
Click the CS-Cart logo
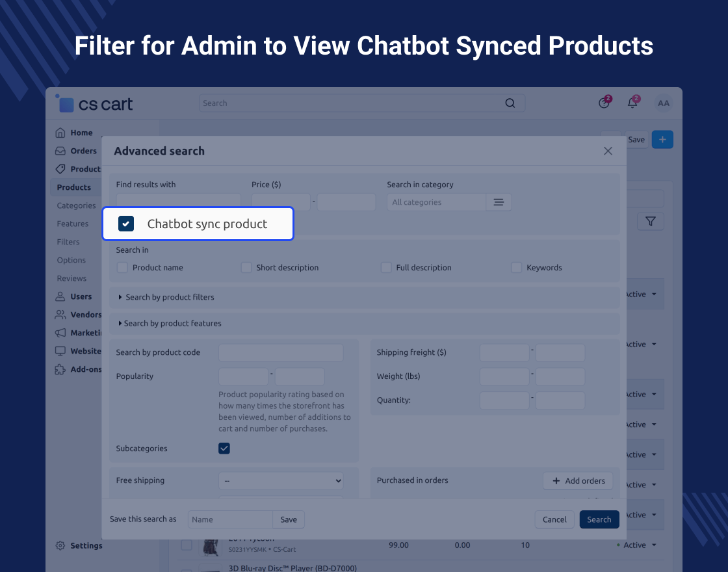point(95,104)
